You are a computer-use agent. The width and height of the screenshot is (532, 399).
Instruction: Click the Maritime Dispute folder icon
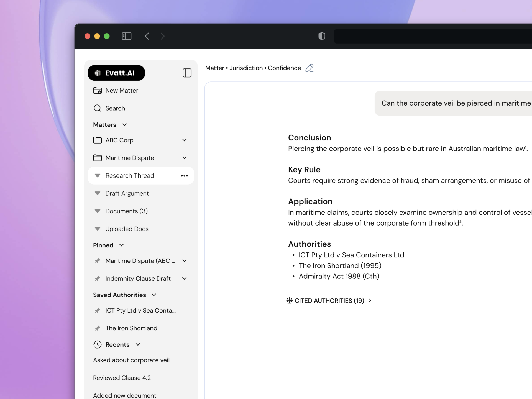click(x=97, y=158)
